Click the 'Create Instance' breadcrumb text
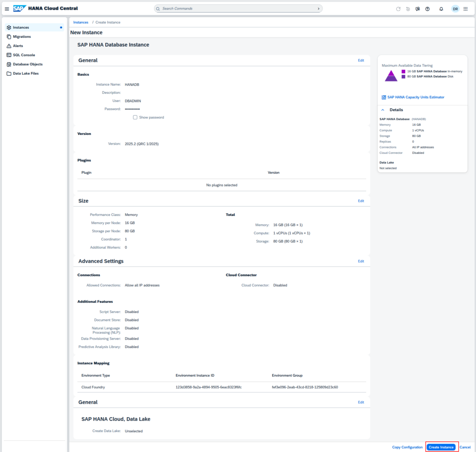This screenshot has width=476, height=452. pyautogui.click(x=108, y=23)
